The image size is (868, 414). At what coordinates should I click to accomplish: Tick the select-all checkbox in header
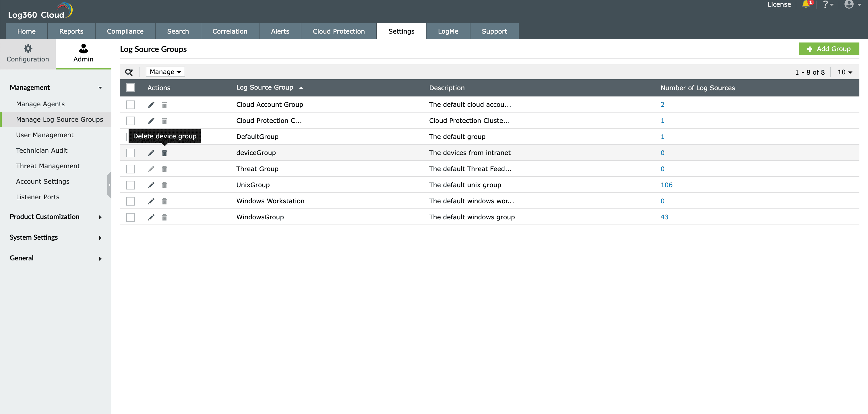pos(130,88)
